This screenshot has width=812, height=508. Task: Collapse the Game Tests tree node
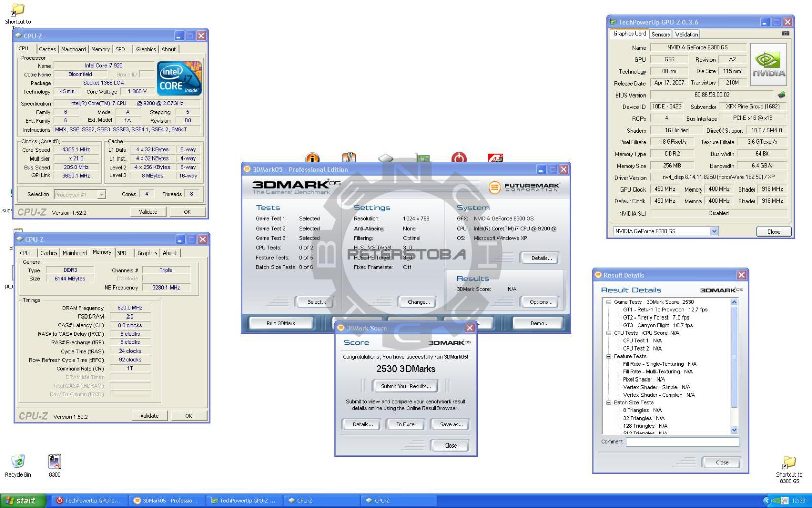tap(608, 302)
